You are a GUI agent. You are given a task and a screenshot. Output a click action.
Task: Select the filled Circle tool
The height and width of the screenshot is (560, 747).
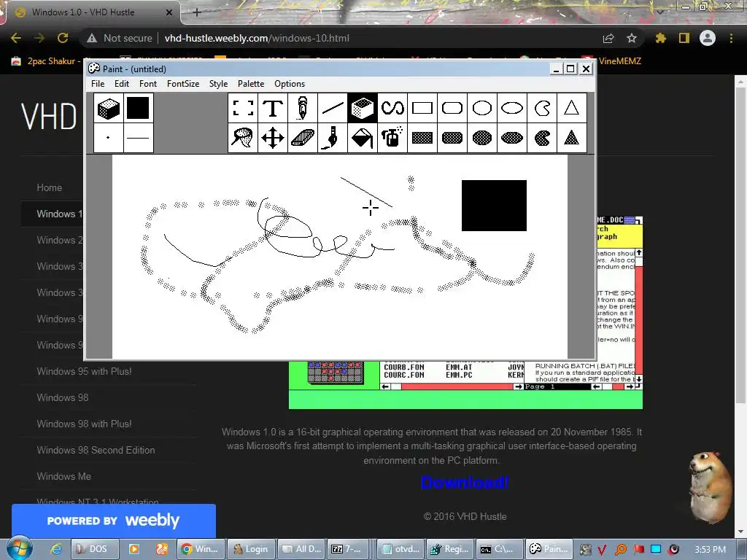(x=482, y=138)
